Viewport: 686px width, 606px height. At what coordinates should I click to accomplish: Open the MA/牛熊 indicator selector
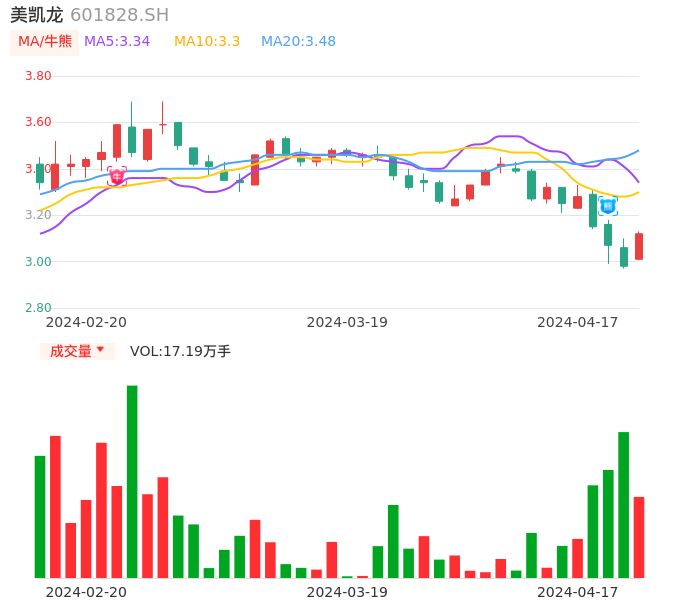click(45, 41)
